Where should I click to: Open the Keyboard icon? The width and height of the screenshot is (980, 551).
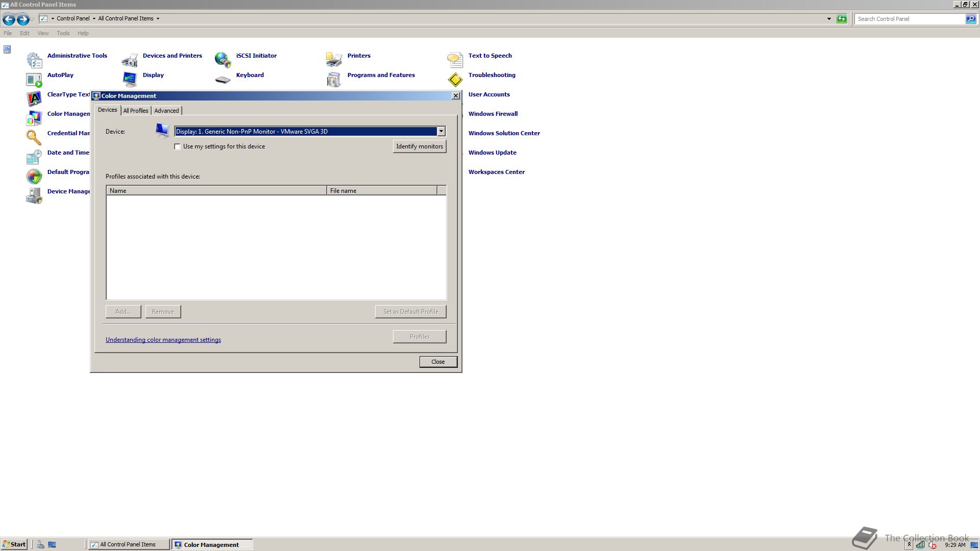pos(223,80)
